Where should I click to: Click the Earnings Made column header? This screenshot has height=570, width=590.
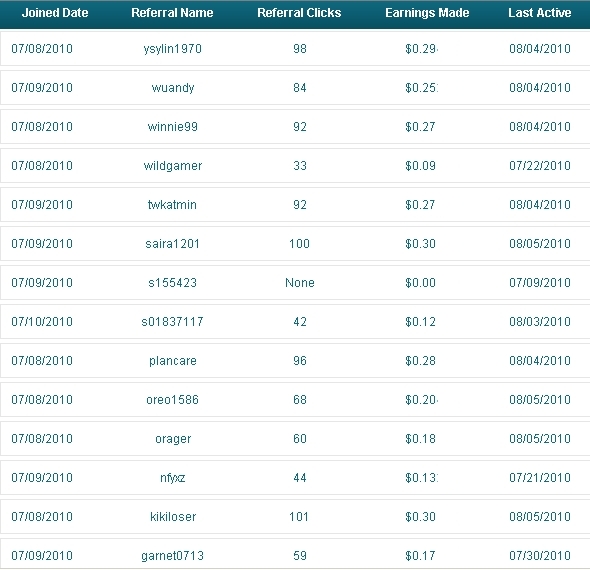tap(427, 13)
